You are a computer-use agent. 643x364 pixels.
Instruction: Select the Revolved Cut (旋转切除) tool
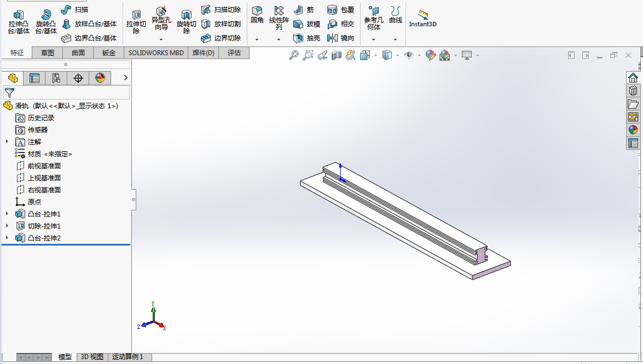[187, 22]
